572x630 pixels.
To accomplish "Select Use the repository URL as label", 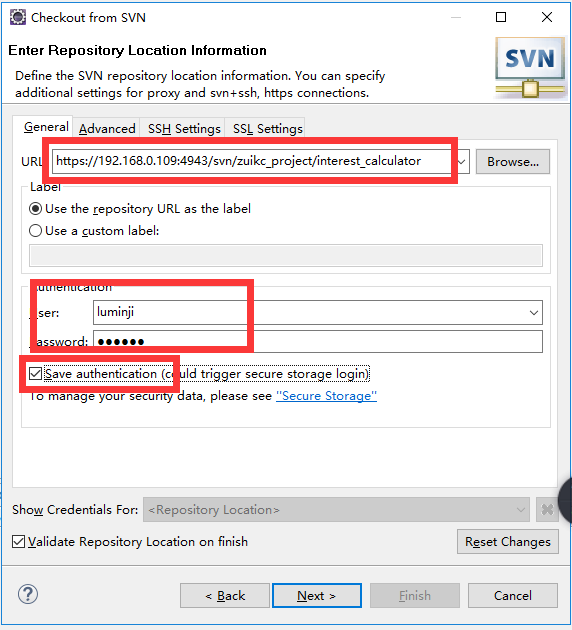I will click(35, 209).
